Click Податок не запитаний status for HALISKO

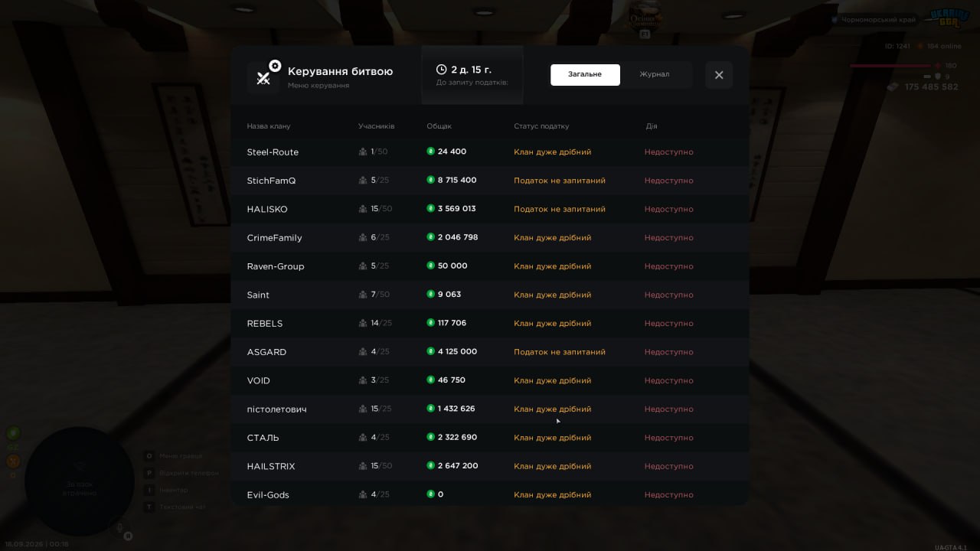[x=560, y=209]
